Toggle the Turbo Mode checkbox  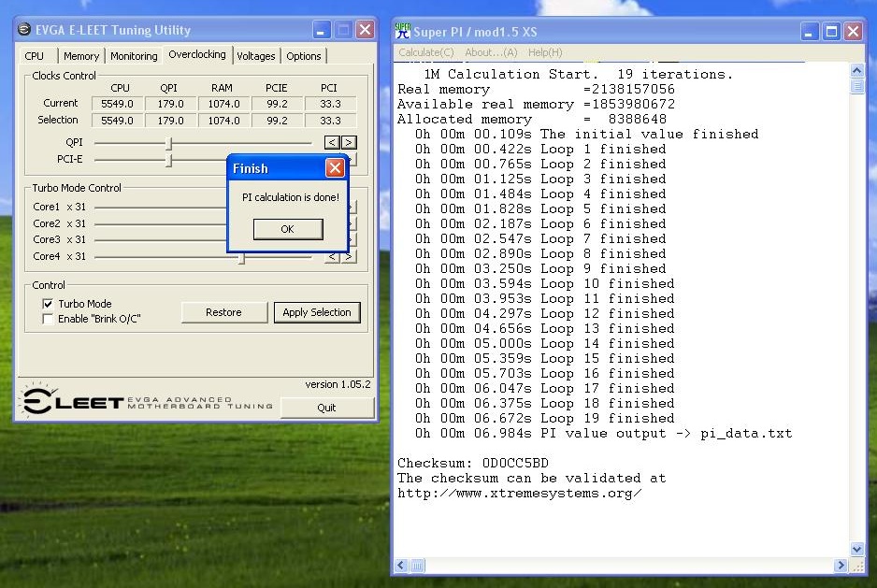click(x=48, y=304)
